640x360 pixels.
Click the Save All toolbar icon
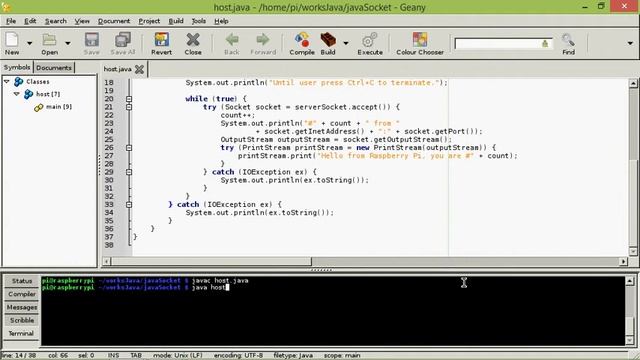point(122,40)
